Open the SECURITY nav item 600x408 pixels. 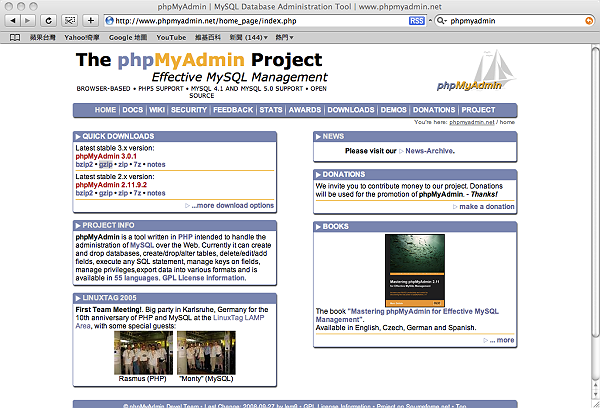tap(189, 110)
